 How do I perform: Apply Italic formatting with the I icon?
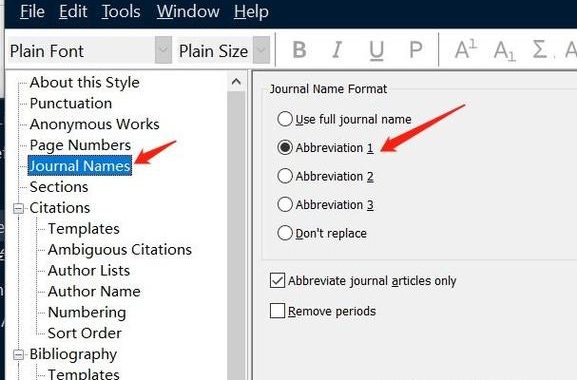coord(336,50)
